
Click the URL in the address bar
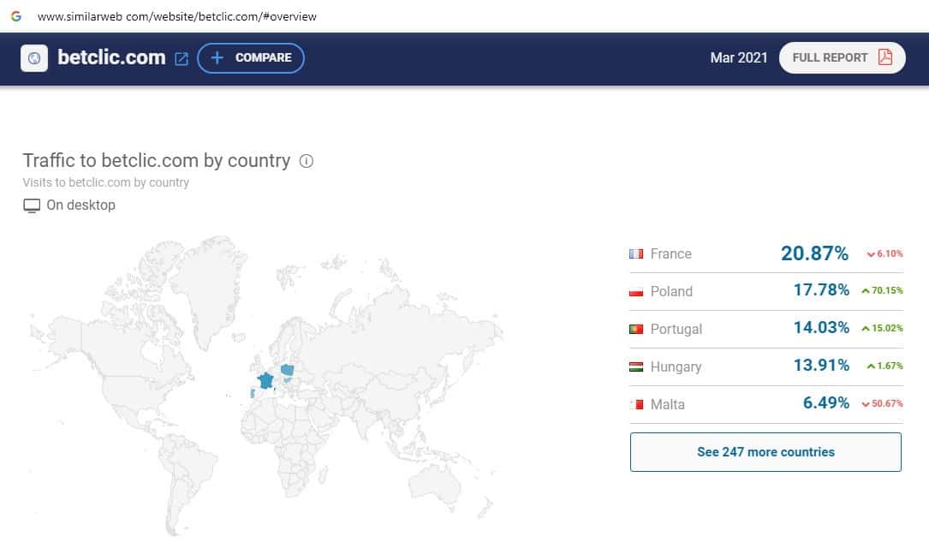(176, 16)
